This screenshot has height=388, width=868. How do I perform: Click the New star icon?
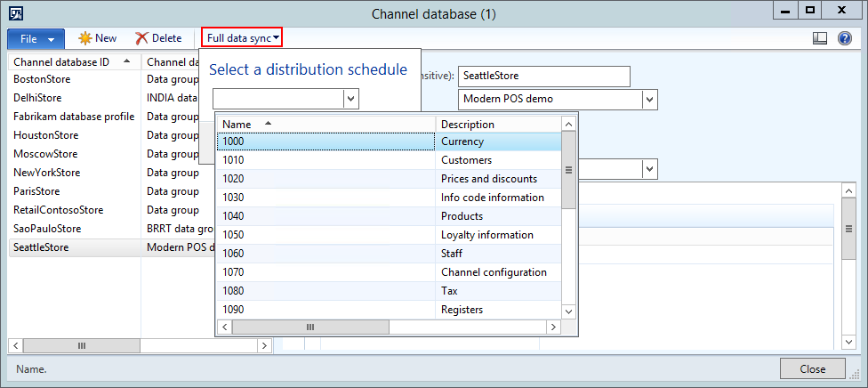(x=84, y=38)
